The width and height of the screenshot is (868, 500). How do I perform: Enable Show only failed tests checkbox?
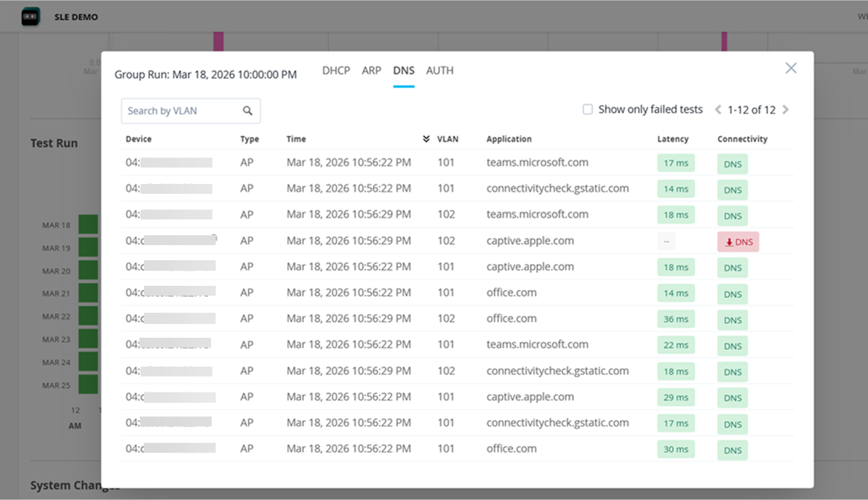tap(588, 110)
